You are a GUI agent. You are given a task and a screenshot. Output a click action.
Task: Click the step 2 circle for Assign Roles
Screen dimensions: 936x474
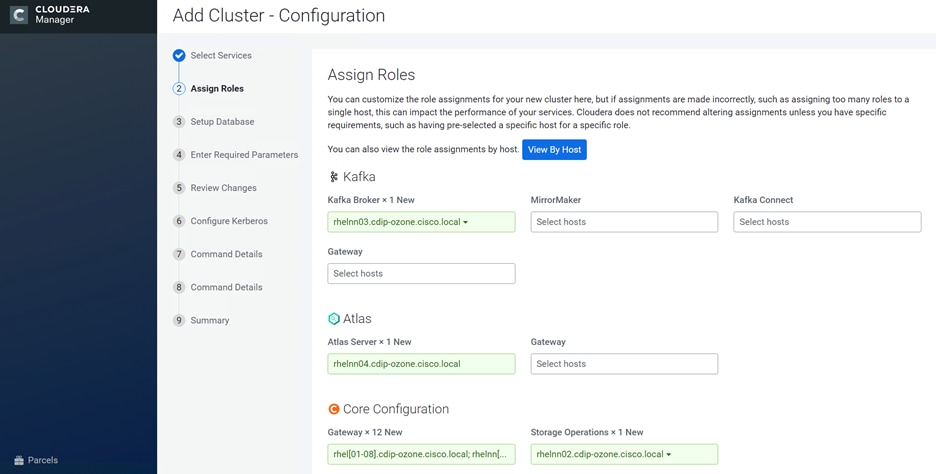(179, 88)
